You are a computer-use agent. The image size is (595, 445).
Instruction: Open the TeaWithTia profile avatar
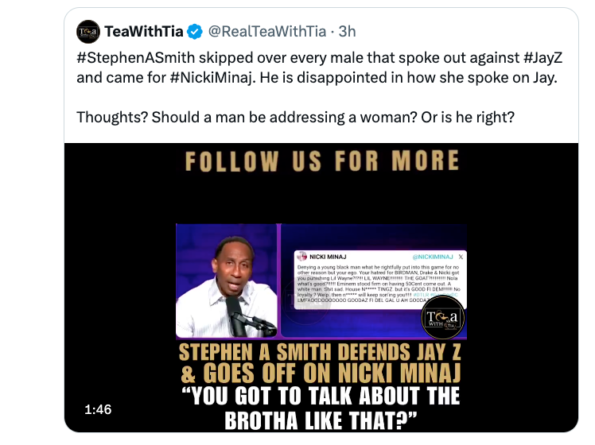[x=88, y=31]
